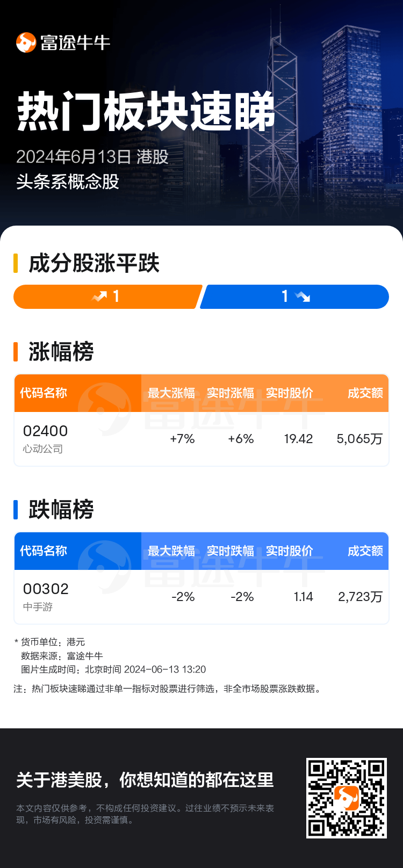Select the blue decliners count bar
Screen dimensions: 403x868
(x=294, y=296)
